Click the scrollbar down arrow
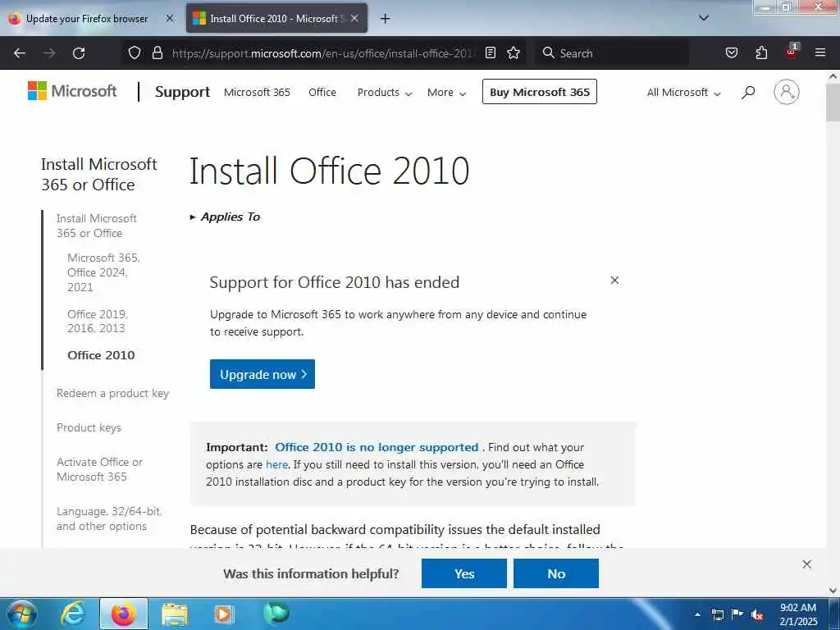Screen dimensions: 840x630 [x=833, y=591]
